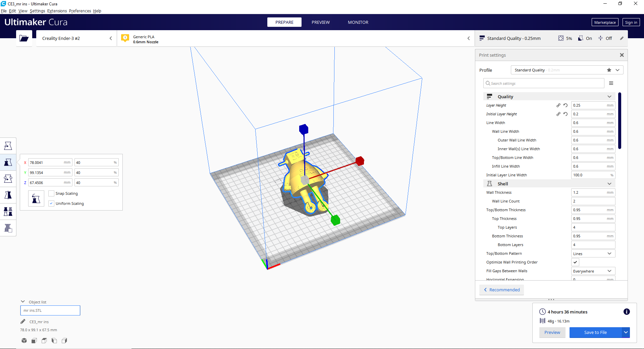Viewport: 644px width, 349px height.
Task: Click the link icon for Layer Height
Action: (558, 105)
